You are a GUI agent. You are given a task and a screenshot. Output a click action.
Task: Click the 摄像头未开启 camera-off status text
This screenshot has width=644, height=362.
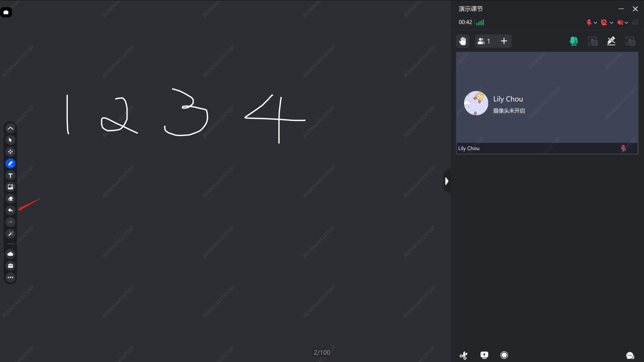(509, 111)
